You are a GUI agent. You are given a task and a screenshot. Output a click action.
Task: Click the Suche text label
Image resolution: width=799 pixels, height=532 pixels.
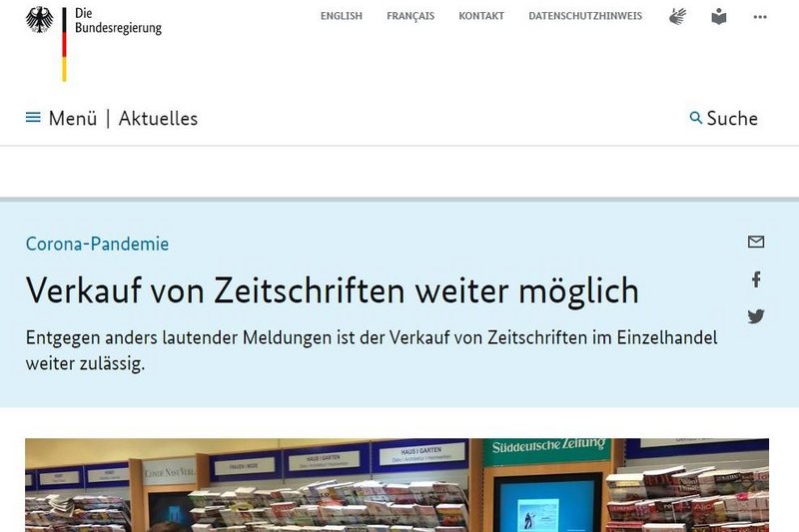pyautogui.click(x=732, y=119)
